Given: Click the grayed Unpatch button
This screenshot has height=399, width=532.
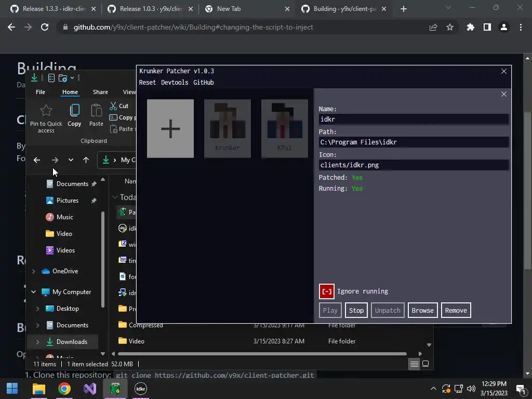Looking at the screenshot, I should point(388,311).
